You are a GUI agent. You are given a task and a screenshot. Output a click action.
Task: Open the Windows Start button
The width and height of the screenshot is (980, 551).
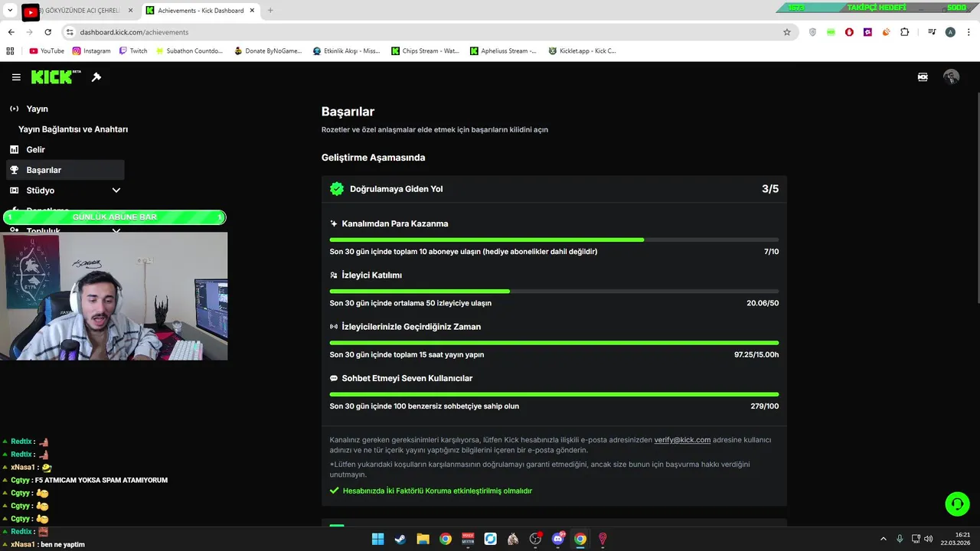pos(377,539)
